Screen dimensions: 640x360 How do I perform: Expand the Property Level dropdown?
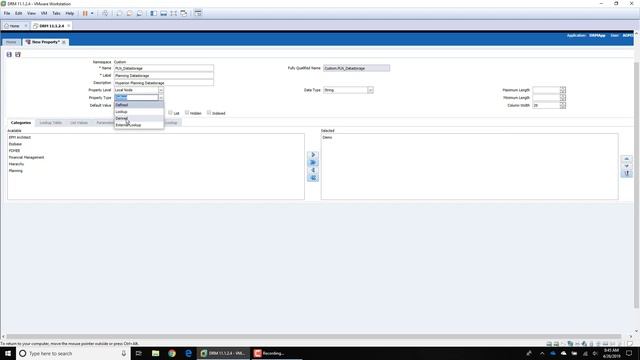161,90
